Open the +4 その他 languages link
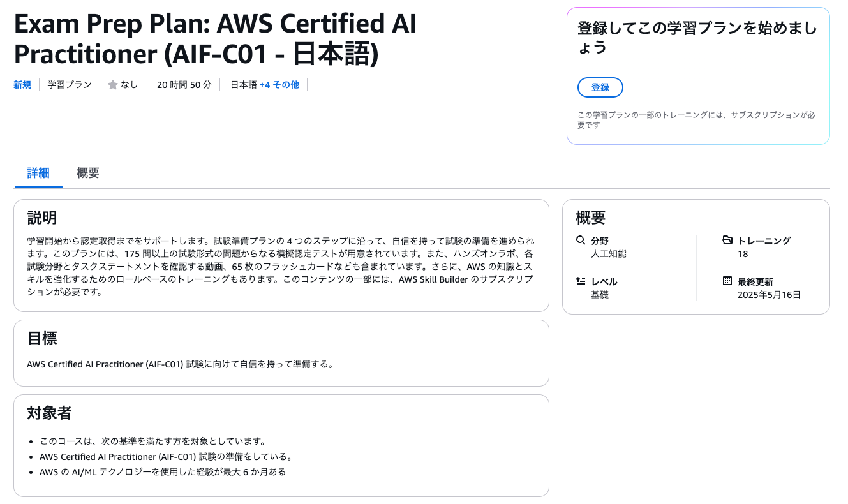The image size is (848, 504). [x=279, y=85]
